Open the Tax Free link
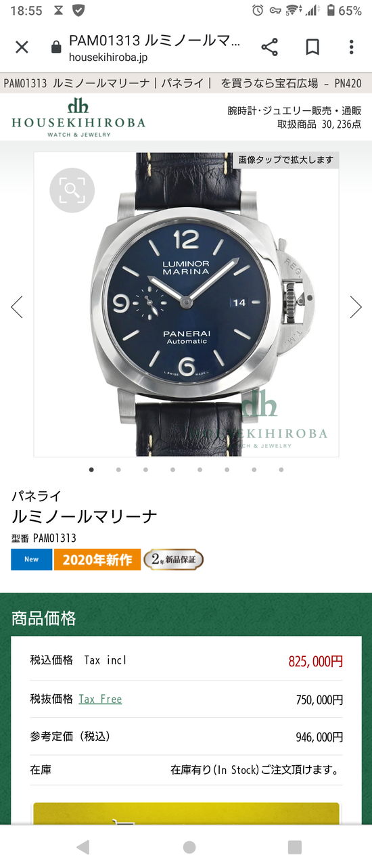Image resolution: width=372 pixels, height=868 pixels. [x=100, y=699]
